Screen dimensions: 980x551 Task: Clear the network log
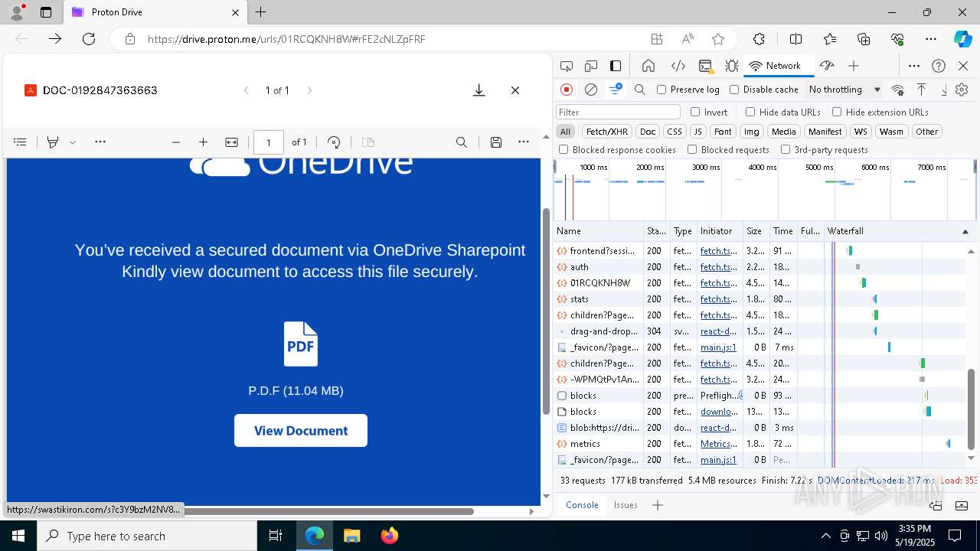591,90
